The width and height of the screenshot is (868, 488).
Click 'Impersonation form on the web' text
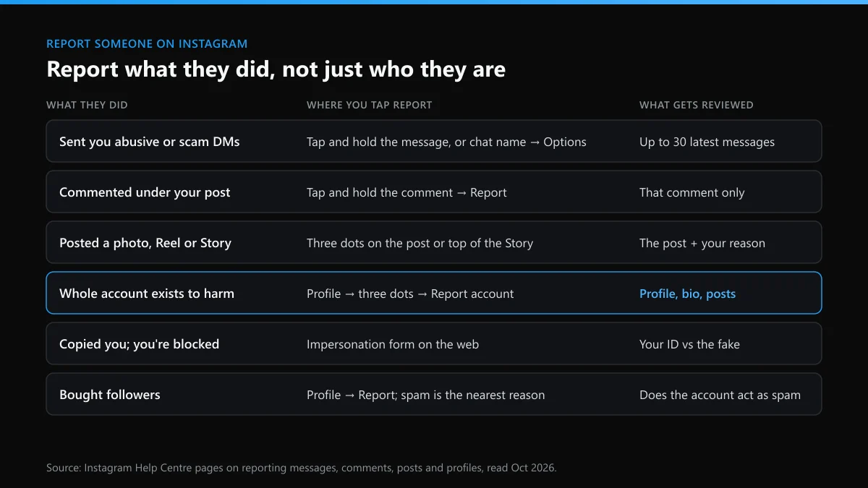tap(393, 344)
